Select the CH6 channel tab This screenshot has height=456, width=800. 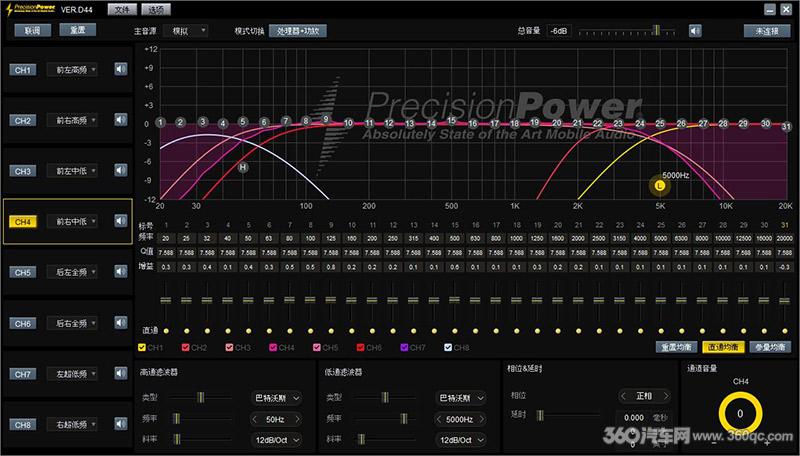point(22,323)
